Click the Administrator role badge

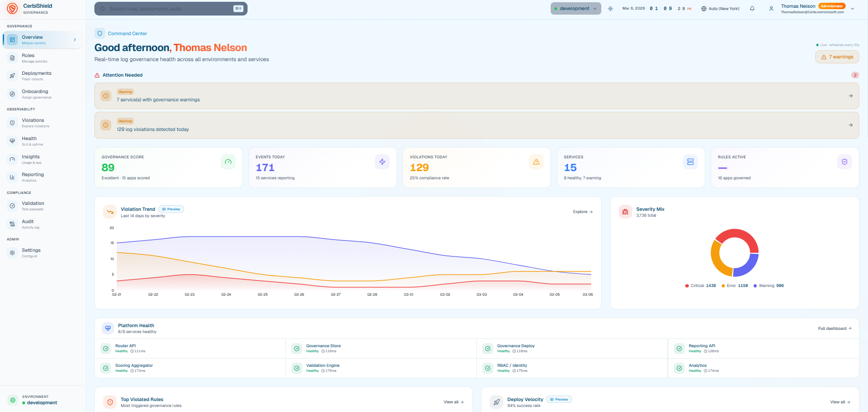[x=832, y=6]
